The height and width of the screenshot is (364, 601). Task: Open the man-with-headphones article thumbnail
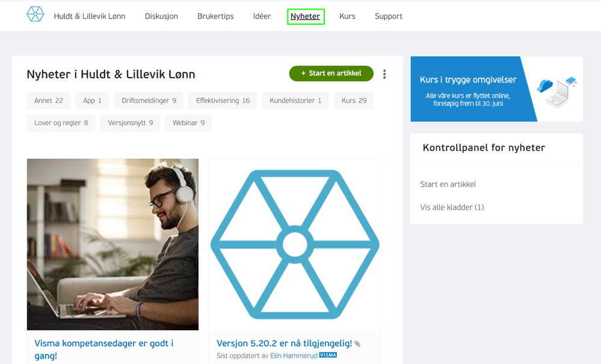coord(112,244)
